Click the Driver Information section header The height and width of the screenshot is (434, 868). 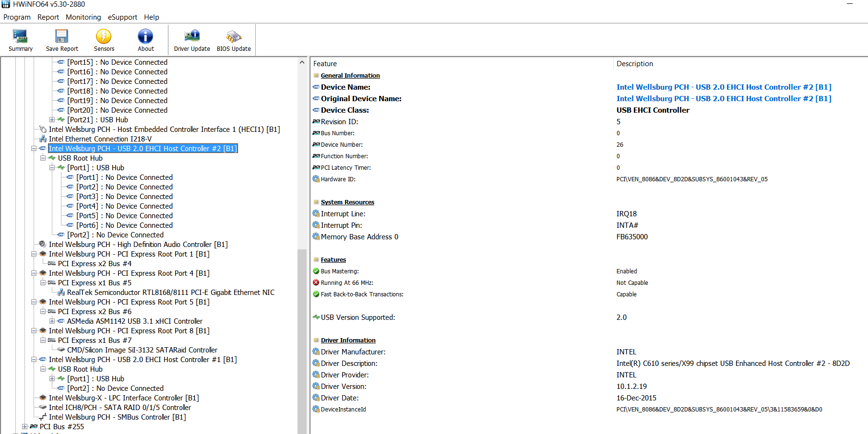[x=348, y=340]
